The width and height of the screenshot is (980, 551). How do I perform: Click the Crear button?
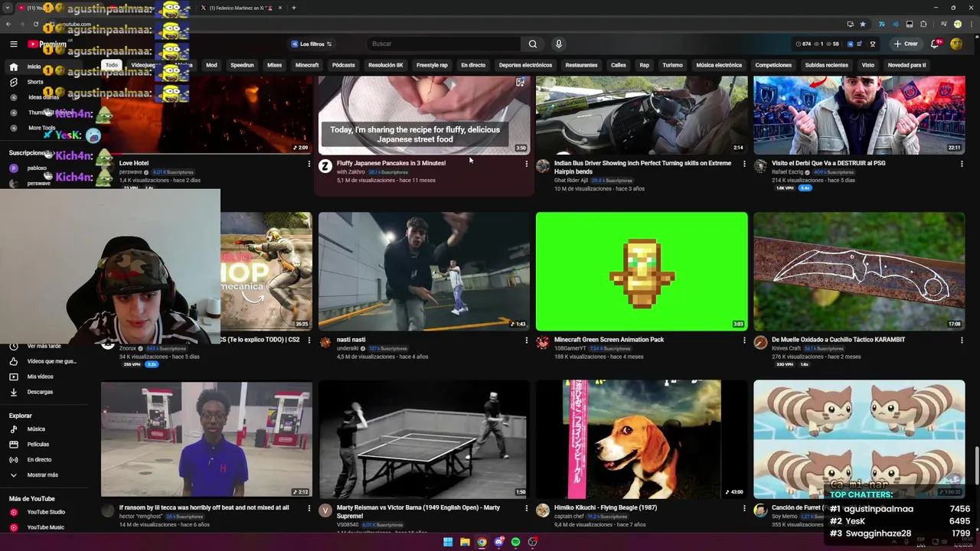(906, 44)
